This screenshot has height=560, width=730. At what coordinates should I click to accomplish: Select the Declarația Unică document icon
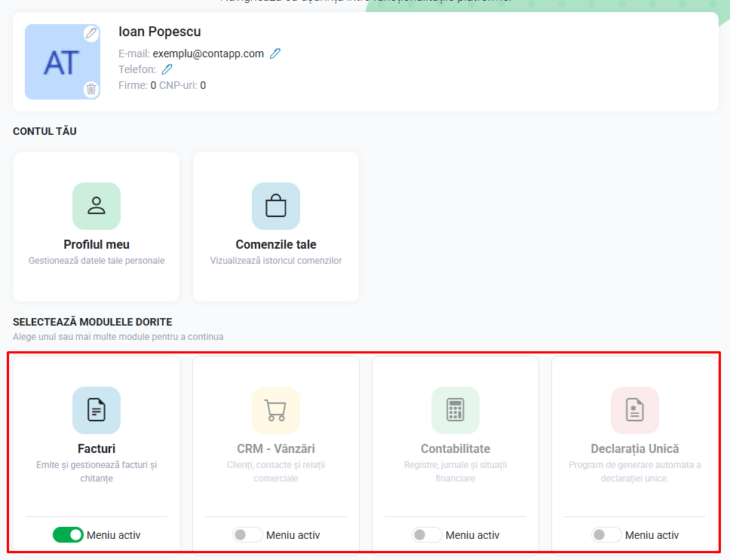pos(635,410)
